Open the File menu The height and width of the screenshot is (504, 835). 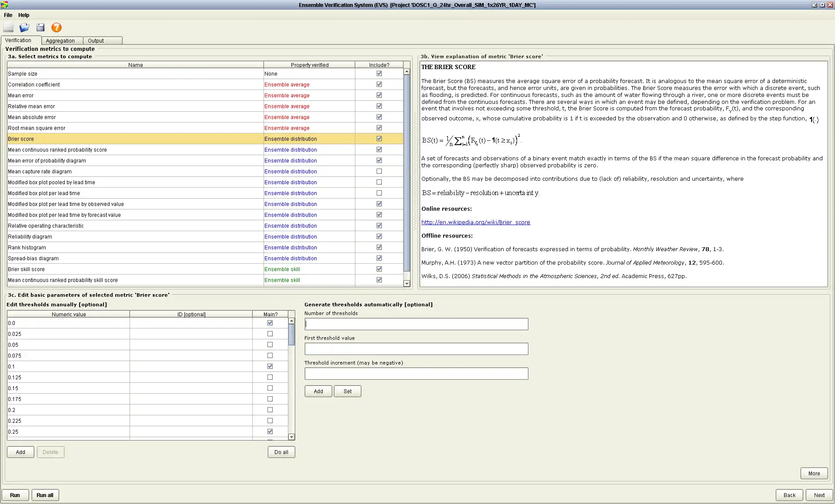(8, 15)
